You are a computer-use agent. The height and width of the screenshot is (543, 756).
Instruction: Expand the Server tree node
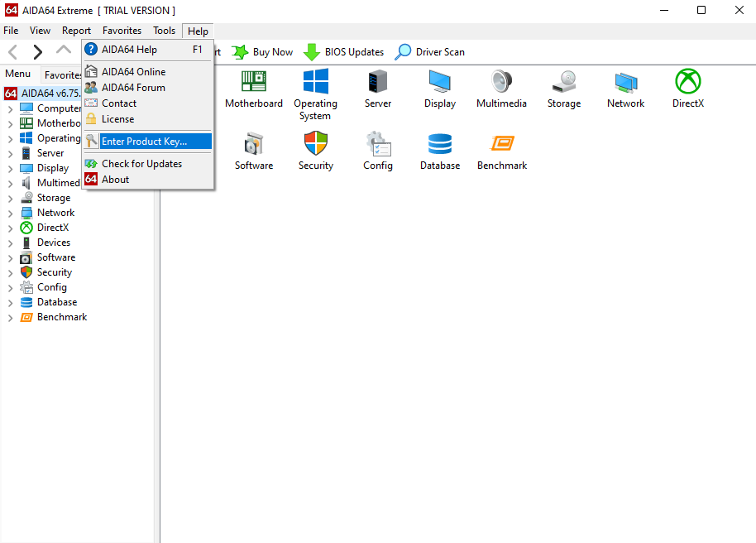point(10,154)
